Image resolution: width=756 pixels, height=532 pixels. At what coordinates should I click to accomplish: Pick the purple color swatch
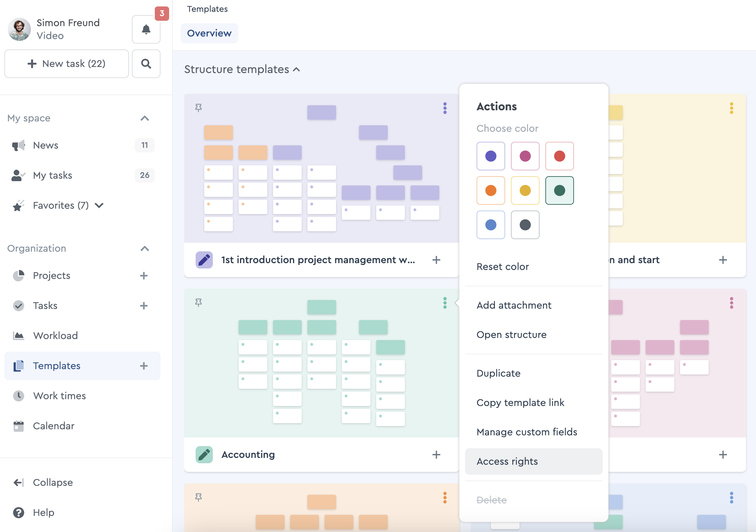click(x=491, y=156)
